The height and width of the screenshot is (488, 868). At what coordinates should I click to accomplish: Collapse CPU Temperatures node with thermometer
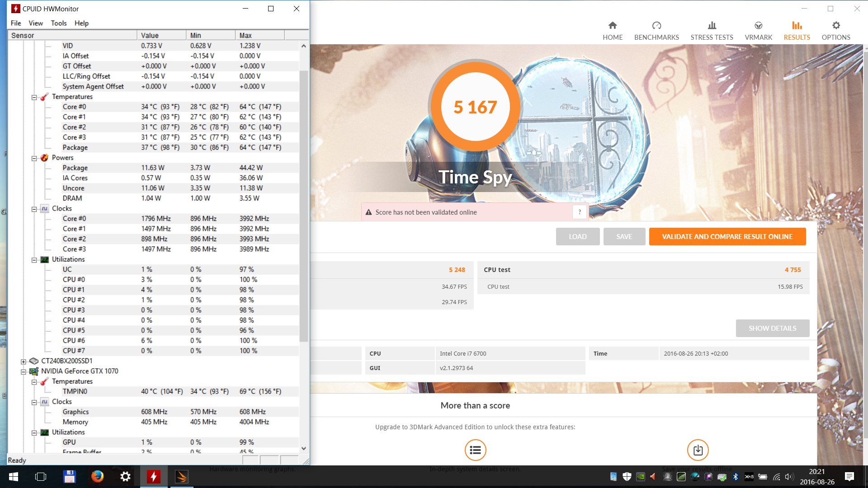[x=34, y=97]
